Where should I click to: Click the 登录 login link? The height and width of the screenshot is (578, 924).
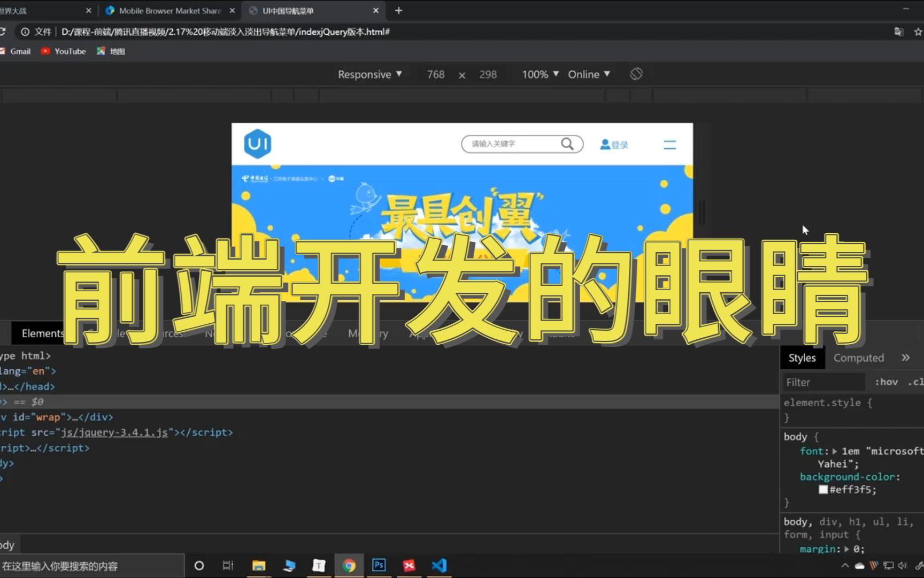[x=620, y=144]
